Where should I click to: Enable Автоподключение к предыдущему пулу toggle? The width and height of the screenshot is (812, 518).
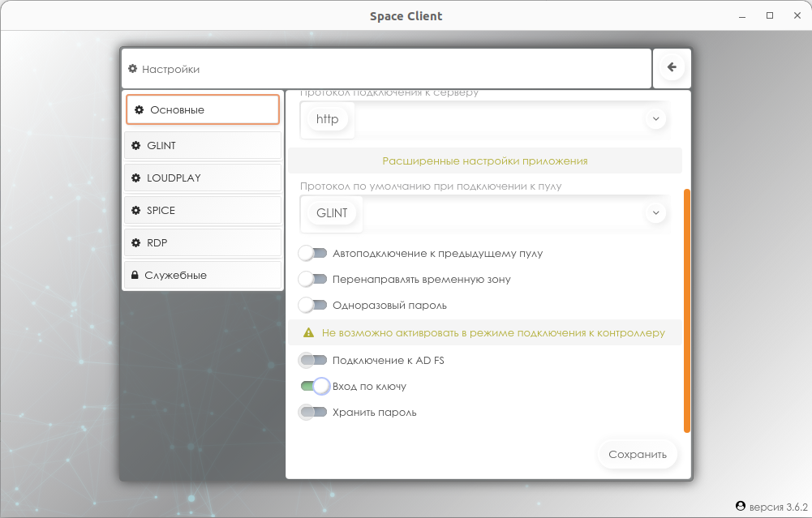(312, 254)
